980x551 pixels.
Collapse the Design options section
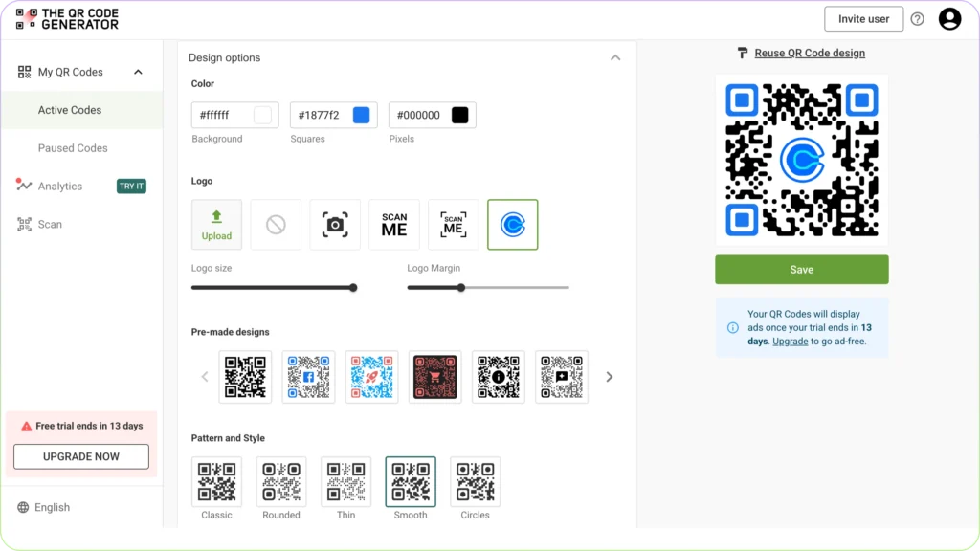tap(616, 57)
